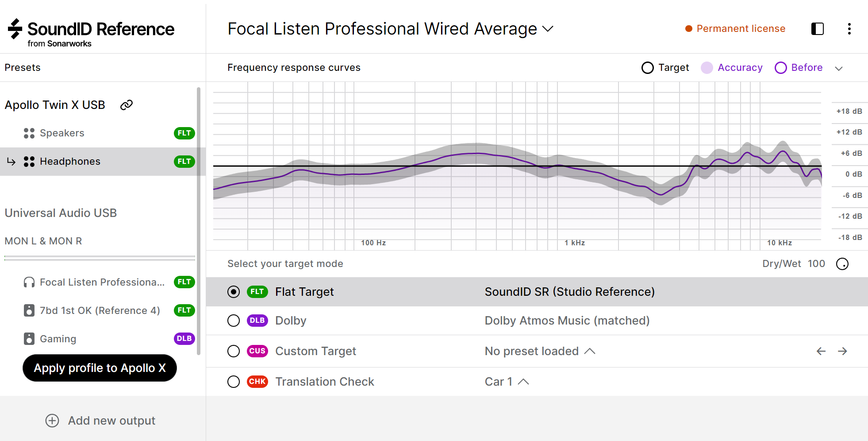Click the SoundID Reference logo icon
Image resolution: width=868 pixels, height=441 pixels.
[x=15, y=28]
